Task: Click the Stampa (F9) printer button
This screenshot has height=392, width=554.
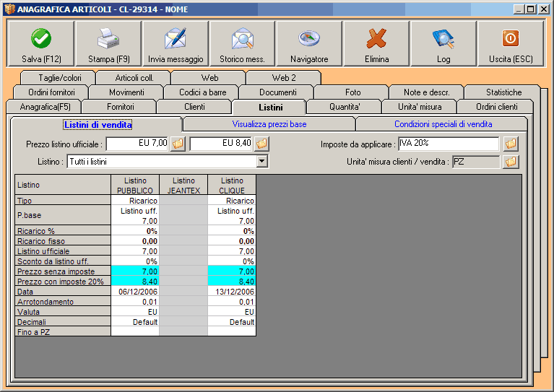Action: point(108,43)
